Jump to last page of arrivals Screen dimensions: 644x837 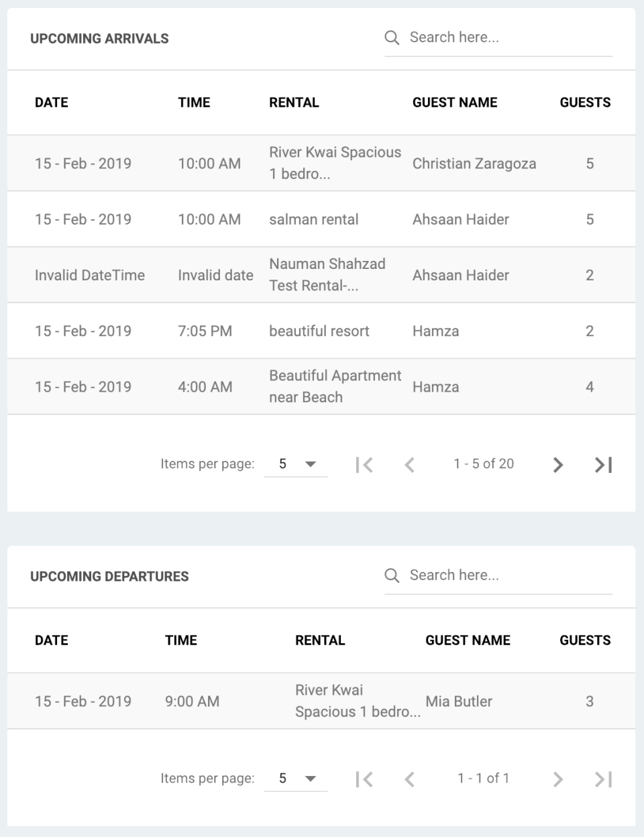(603, 464)
